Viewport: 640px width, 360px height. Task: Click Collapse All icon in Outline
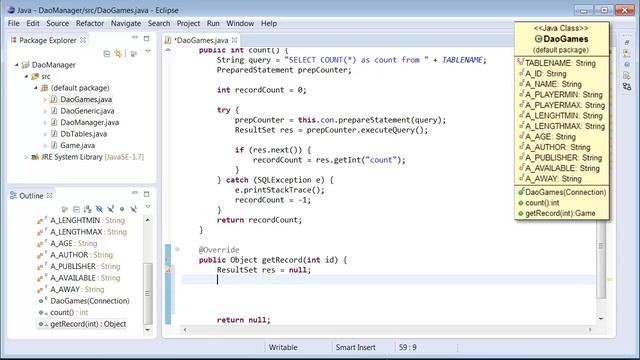(x=76, y=209)
